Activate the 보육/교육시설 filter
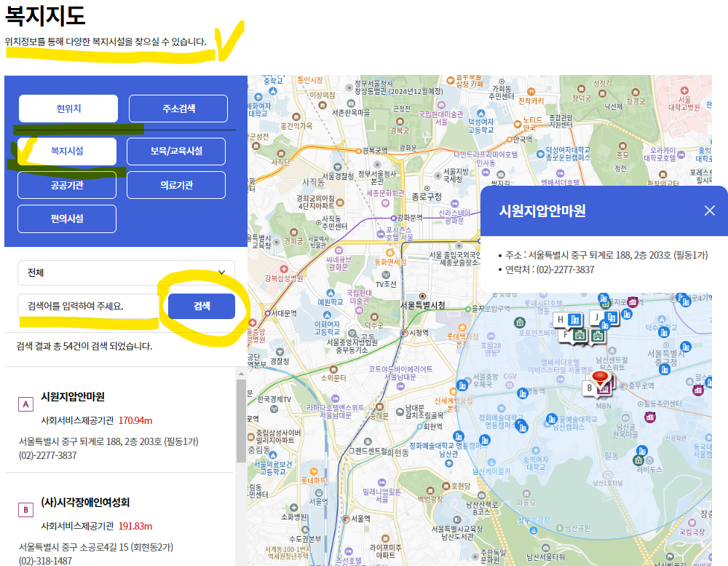Viewport: 728px width, 566px height. 176,152
